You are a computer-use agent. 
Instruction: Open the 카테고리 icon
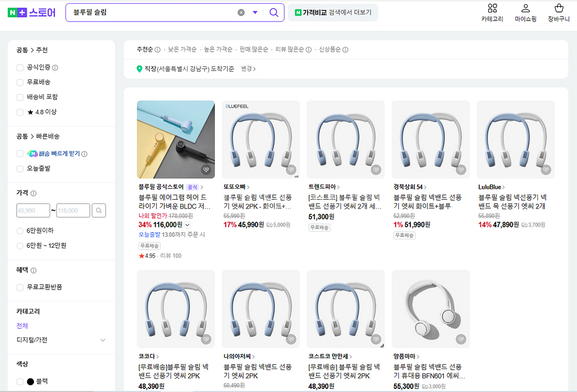492,13
